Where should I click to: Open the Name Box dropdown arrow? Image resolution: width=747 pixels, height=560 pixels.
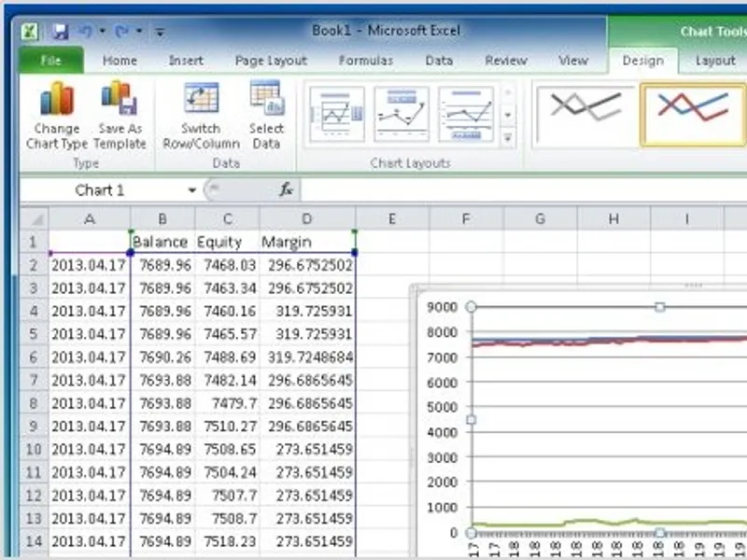tap(192, 190)
